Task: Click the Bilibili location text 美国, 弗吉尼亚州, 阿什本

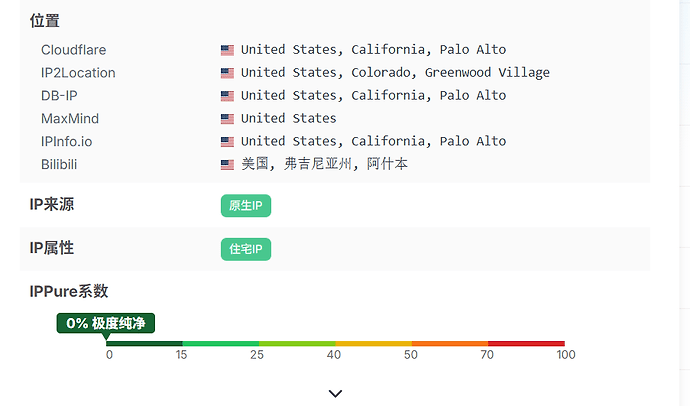Action: (324, 164)
